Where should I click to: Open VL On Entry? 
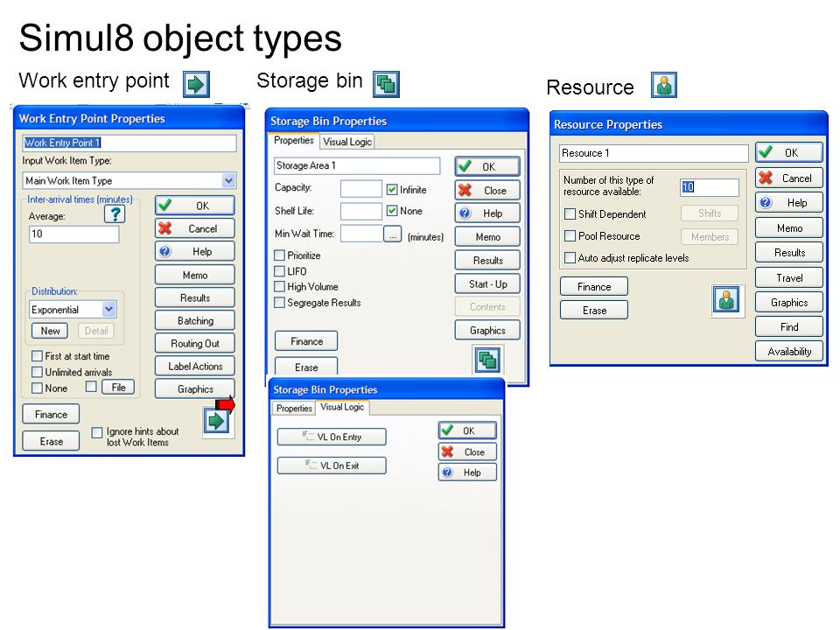click(x=332, y=437)
